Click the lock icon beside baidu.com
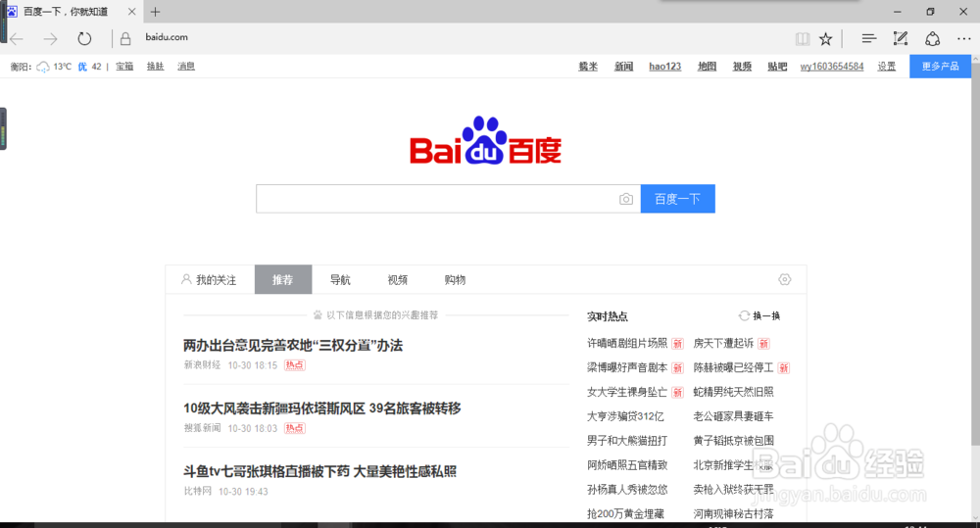Screen dimensions: 980x528 click(x=125, y=39)
